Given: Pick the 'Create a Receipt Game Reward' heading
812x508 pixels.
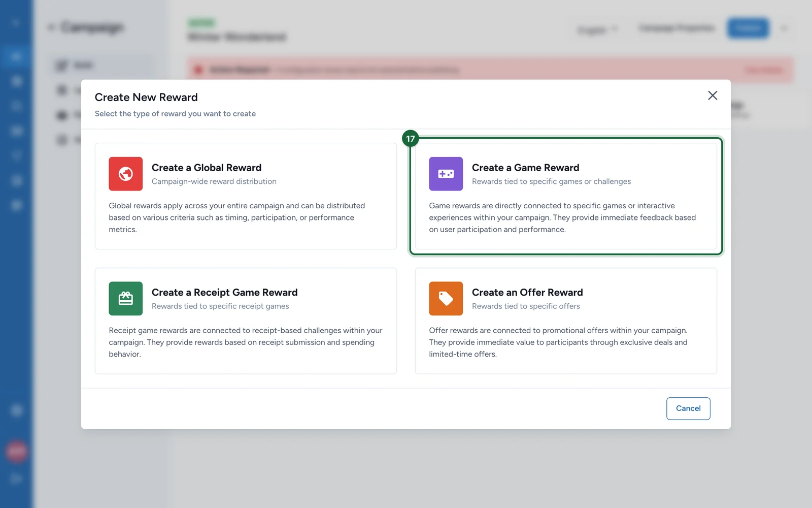Looking at the screenshot, I should [x=224, y=293].
